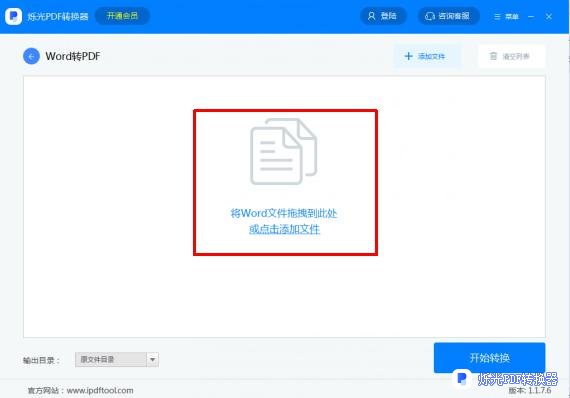Click the 烁光PDF转换器 app logo icon
The width and height of the screenshot is (570, 398).
(14, 16)
